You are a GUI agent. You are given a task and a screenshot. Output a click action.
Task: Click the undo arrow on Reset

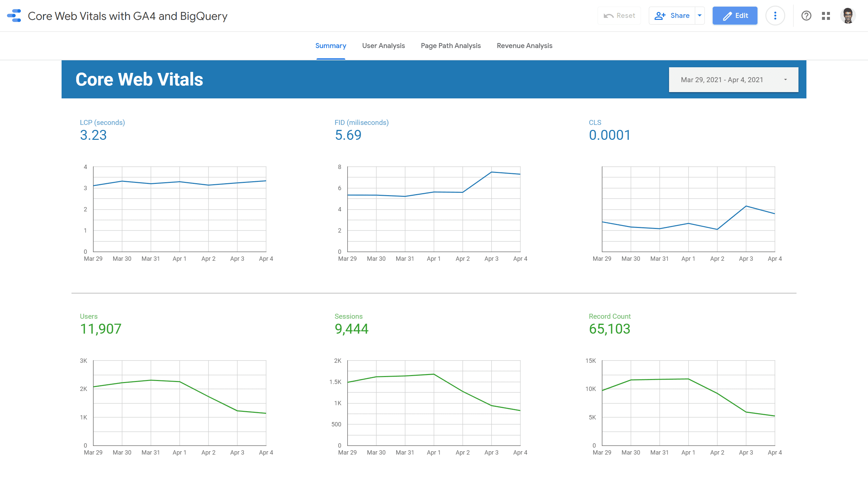(x=608, y=15)
